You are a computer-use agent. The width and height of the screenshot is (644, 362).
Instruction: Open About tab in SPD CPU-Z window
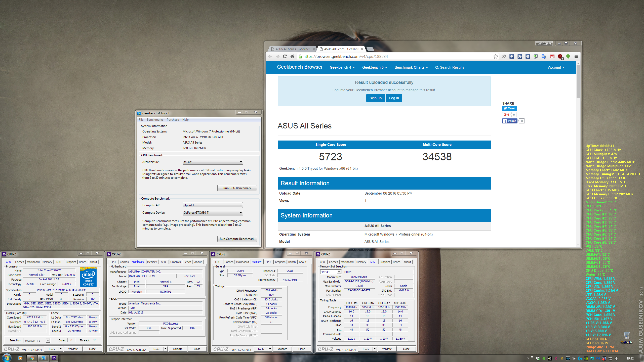tap(407, 262)
